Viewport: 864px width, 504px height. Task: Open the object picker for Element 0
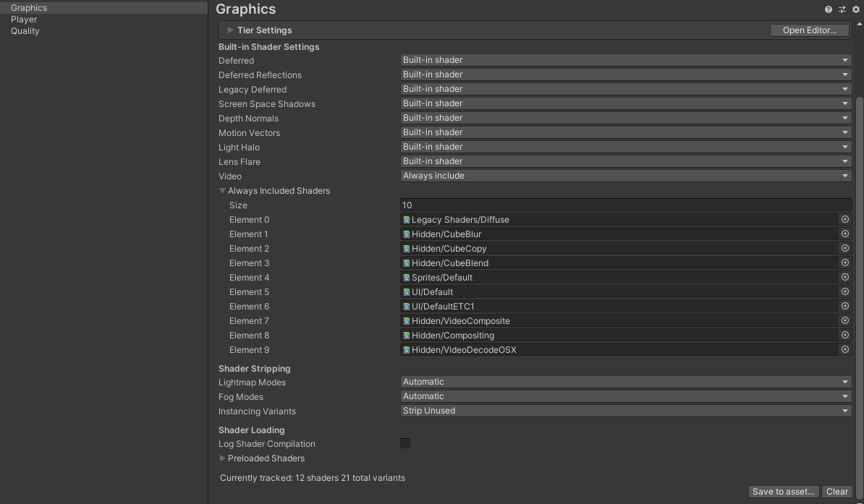(844, 219)
